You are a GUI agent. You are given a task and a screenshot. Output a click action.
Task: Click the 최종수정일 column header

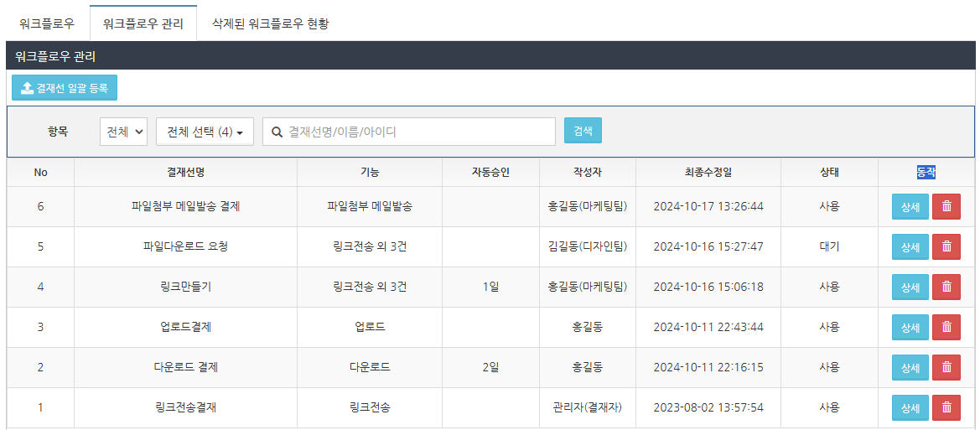click(708, 173)
